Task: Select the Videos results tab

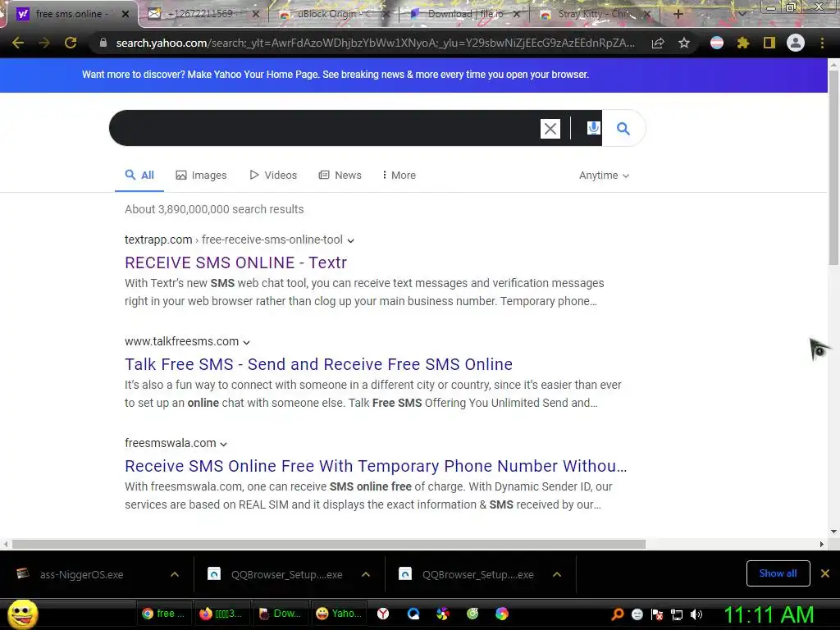Action: tap(273, 176)
